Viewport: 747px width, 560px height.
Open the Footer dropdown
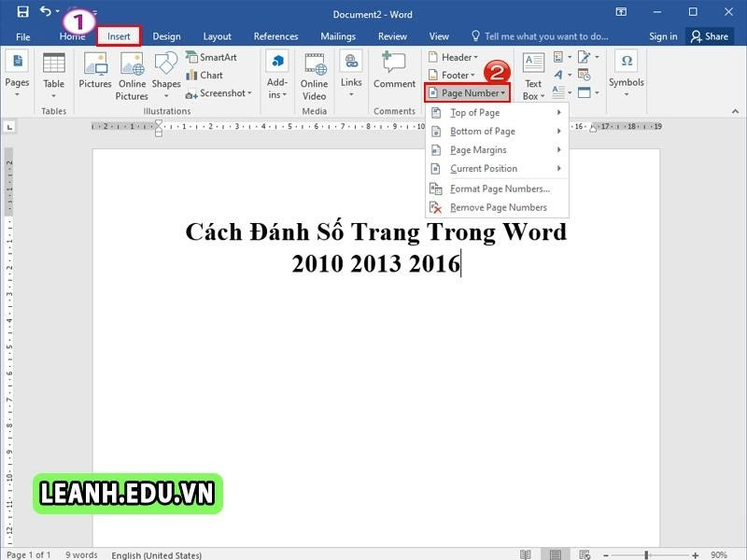[x=452, y=76]
